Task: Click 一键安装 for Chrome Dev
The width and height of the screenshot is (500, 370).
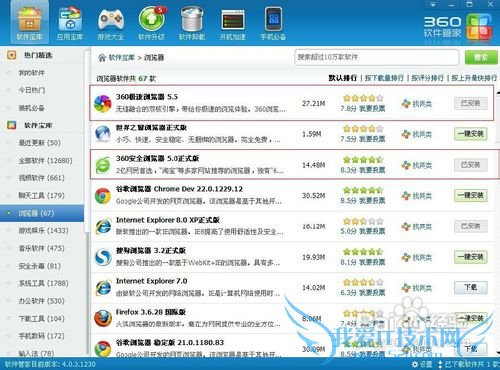Action: click(471, 195)
